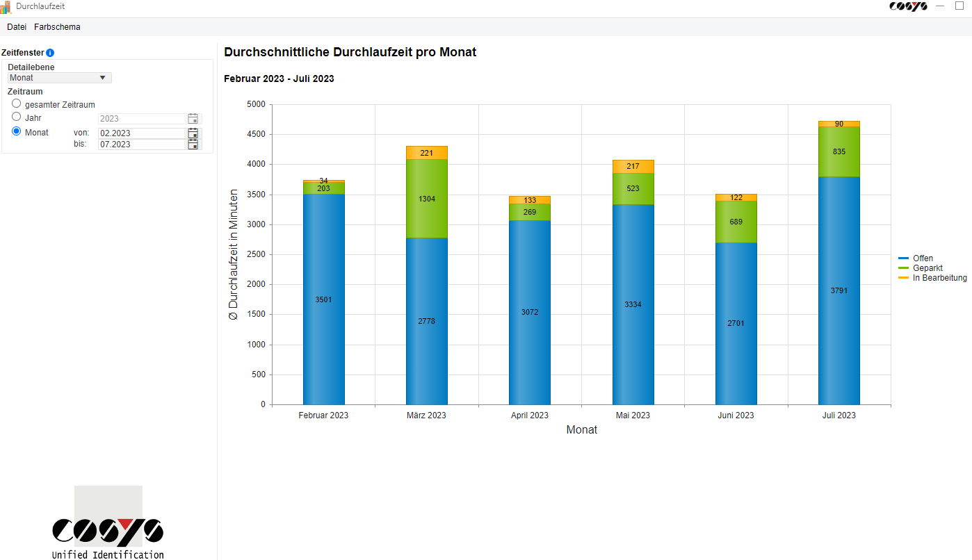Maximize the Durchlaufzeit window
Screen dimensions: 972x560
click(959, 6)
